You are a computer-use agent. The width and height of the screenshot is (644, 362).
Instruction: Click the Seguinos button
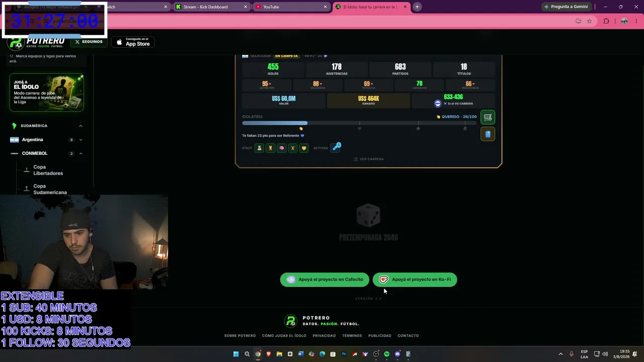coord(89,42)
